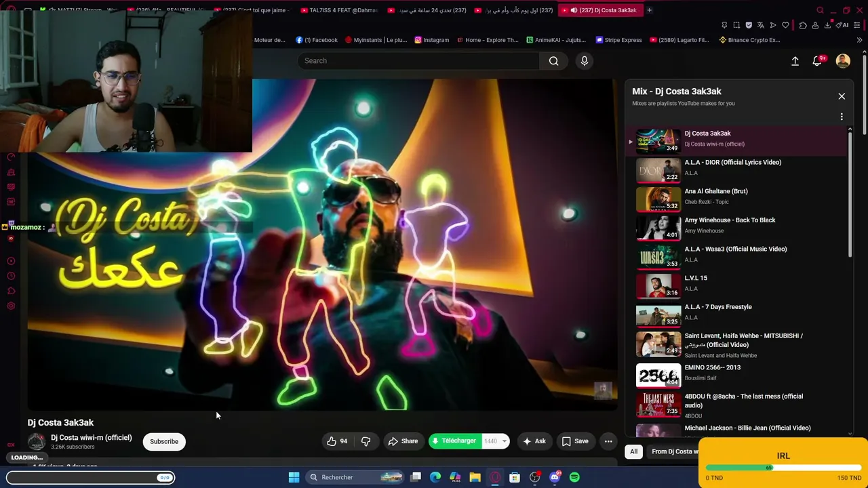
Task: Click the taskbar Rechercher search box
Action: [355, 477]
